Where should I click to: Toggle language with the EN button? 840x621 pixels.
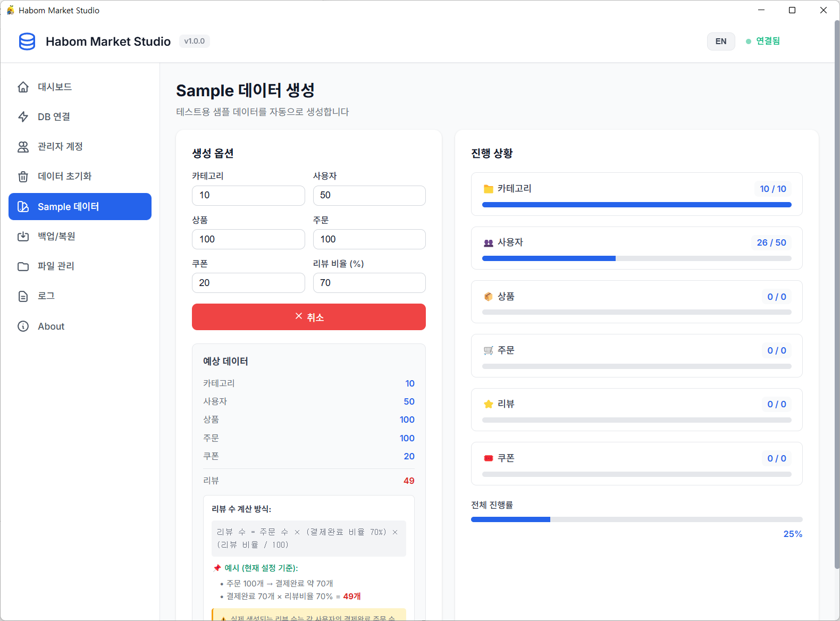coord(720,41)
